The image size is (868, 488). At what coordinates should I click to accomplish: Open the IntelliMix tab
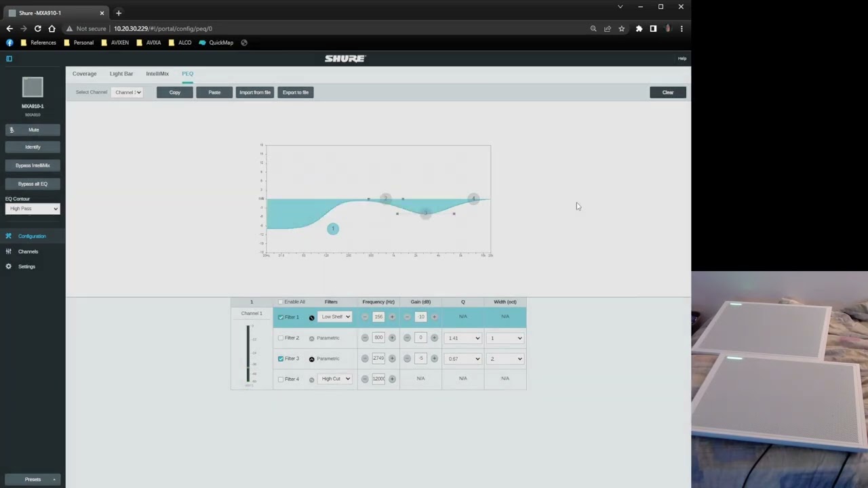[157, 74]
